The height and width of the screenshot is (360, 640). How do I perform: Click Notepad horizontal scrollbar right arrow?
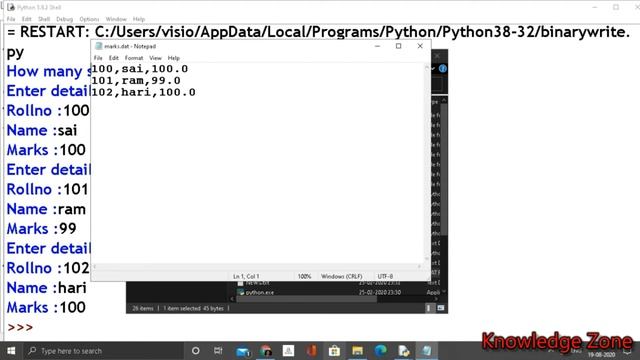click(419, 267)
